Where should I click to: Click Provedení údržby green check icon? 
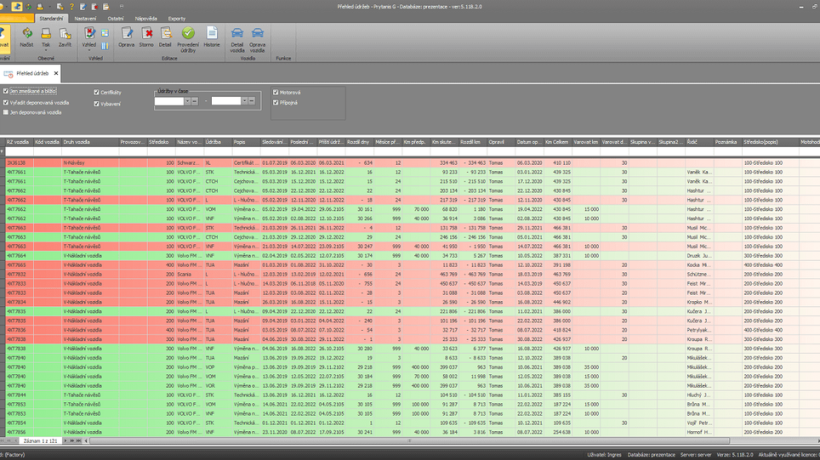[x=188, y=35]
